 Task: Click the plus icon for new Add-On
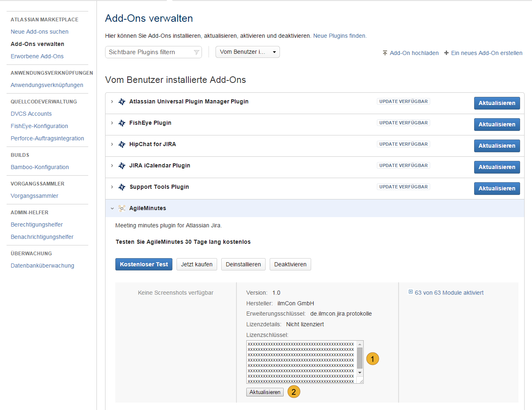447,53
